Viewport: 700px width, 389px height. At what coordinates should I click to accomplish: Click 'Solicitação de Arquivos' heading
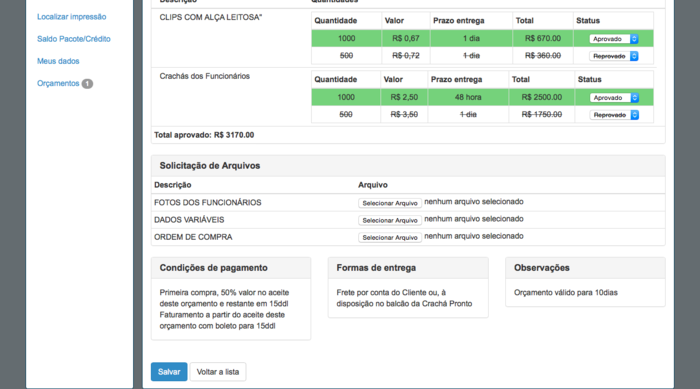pyautogui.click(x=210, y=166)
